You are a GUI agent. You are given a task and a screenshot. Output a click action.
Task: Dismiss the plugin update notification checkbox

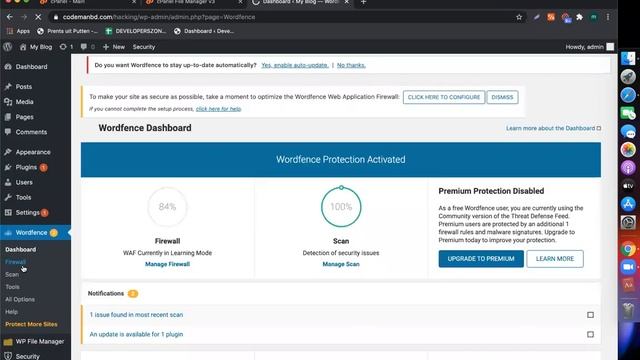tap(590, 334)
